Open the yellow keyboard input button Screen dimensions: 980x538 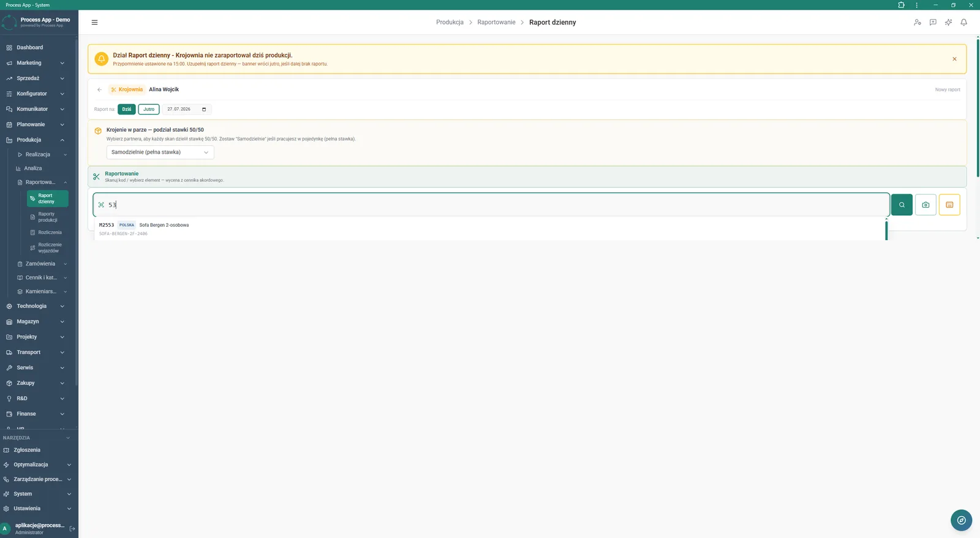point(949,205)
